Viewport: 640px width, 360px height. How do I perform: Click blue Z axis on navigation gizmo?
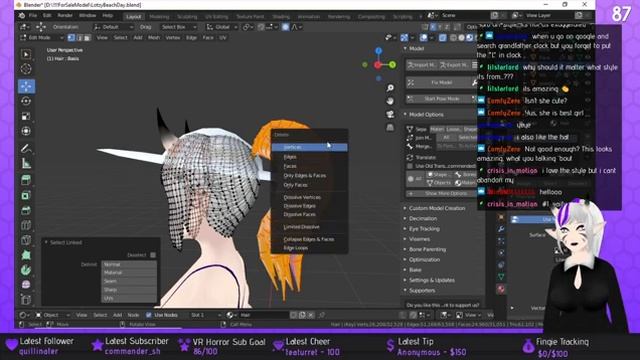pos(379,51)
